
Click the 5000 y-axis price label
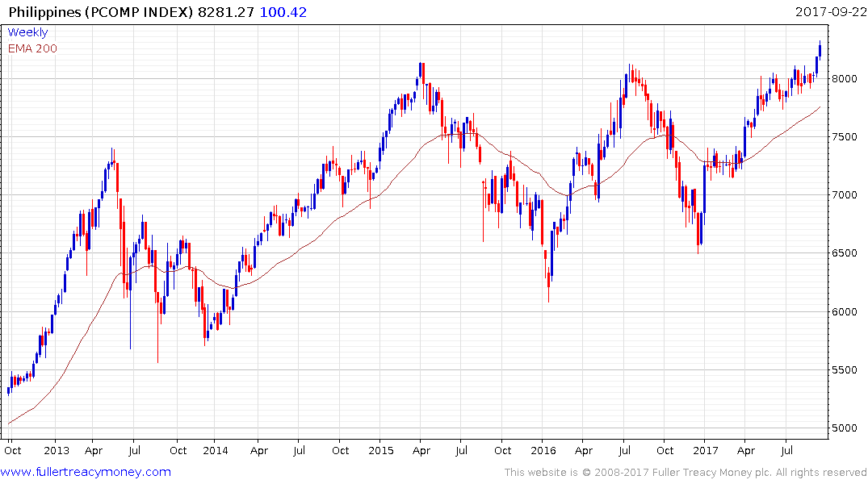[x=845, y=428]
